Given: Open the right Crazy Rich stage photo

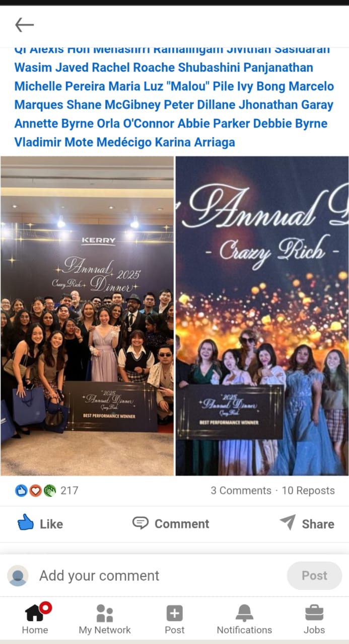Looking at the screenshot, I should (x=262, y=315).
